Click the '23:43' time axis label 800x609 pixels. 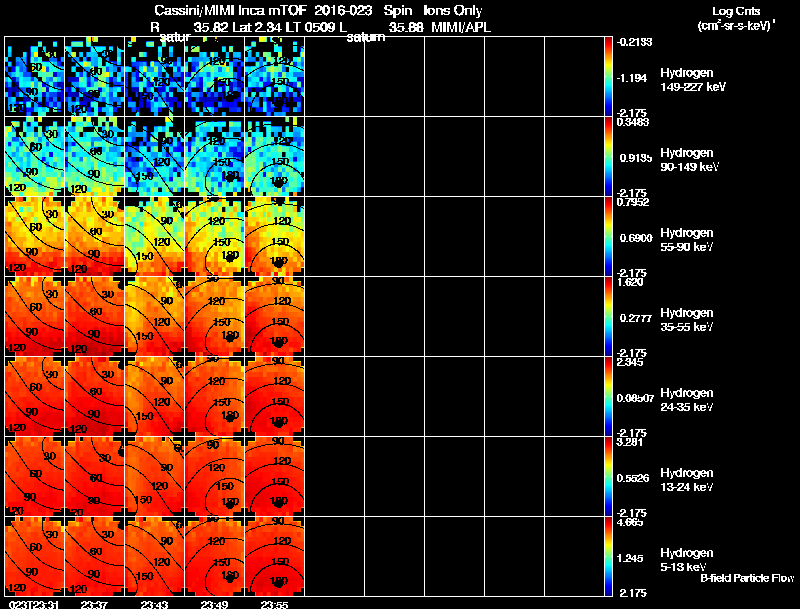155,604
